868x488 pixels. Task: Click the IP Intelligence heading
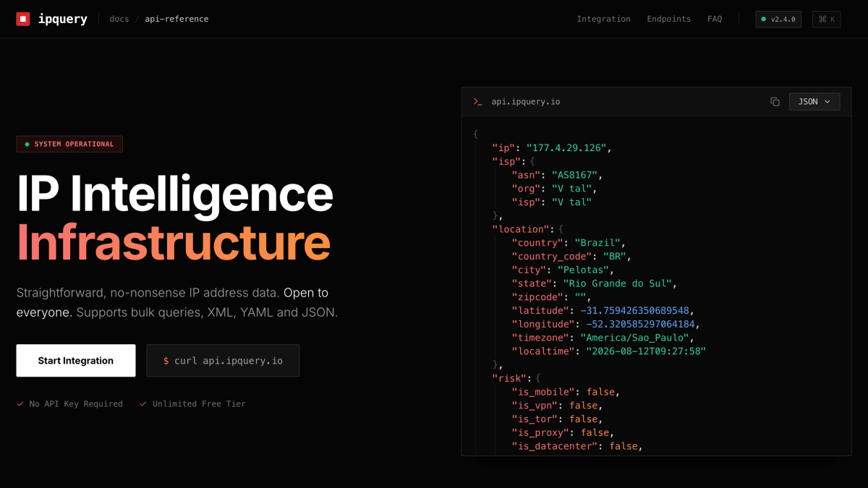[x=175, y=194]
